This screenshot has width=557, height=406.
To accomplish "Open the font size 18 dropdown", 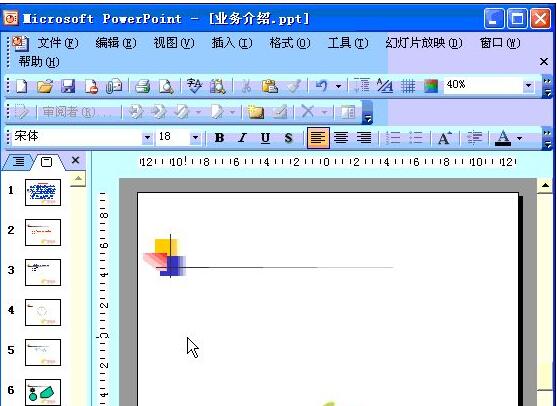I will click(195, 137).
